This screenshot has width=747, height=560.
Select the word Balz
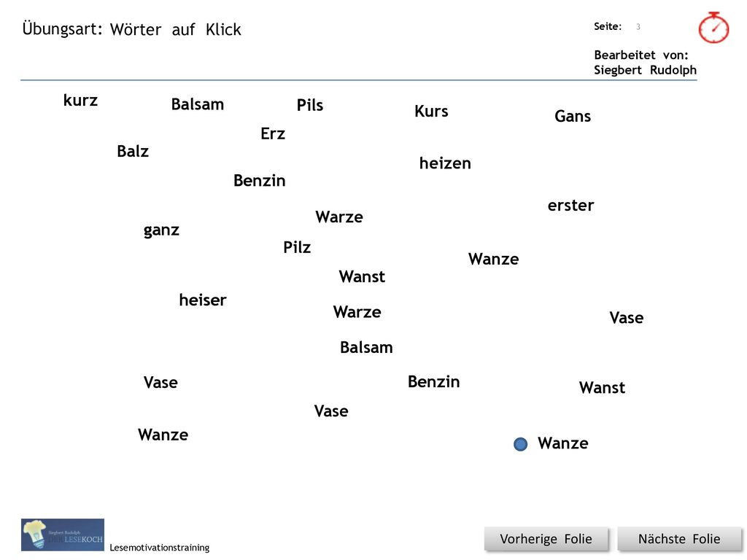133,151
